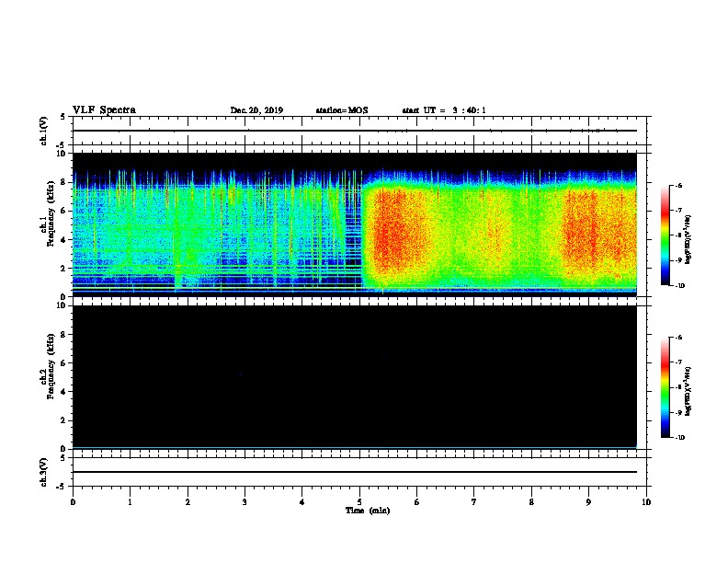Click the ch.2 frequency tick label "8"
This screenshot has height=563, width=728.
coord(64,335)
